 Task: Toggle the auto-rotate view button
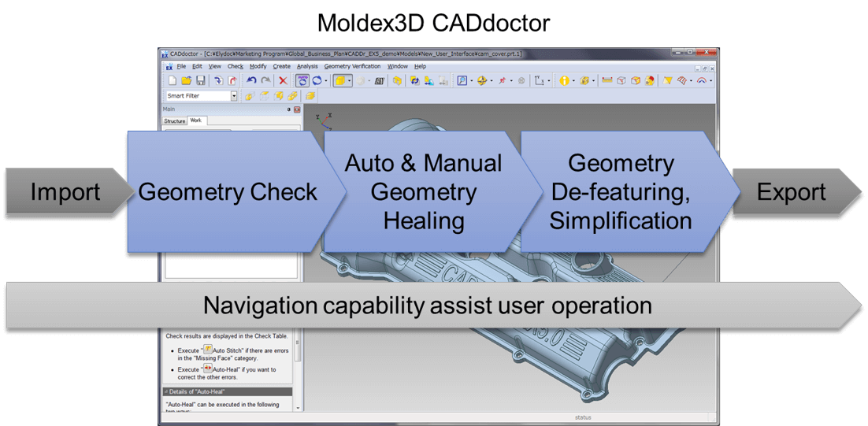point(302,80)
